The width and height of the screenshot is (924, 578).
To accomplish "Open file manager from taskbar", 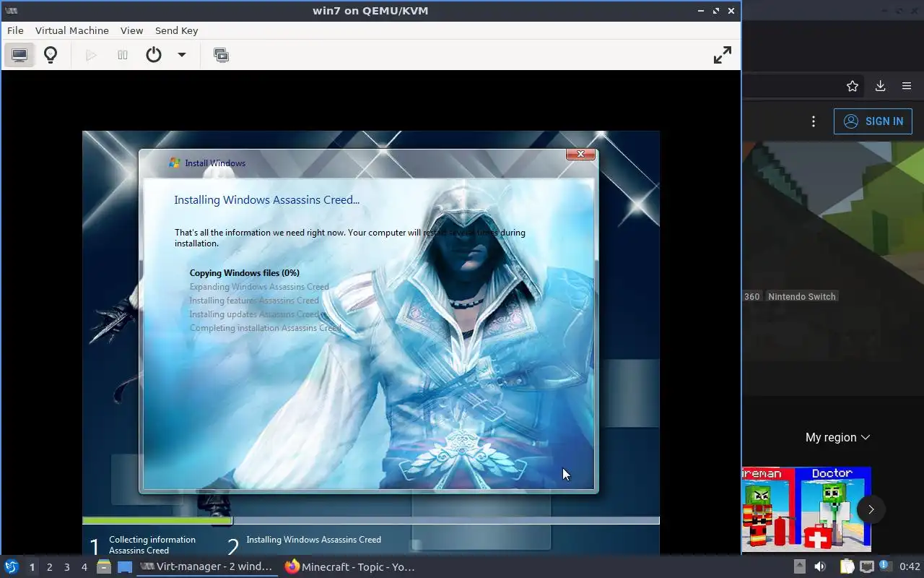I will click(x=104, y=567).
